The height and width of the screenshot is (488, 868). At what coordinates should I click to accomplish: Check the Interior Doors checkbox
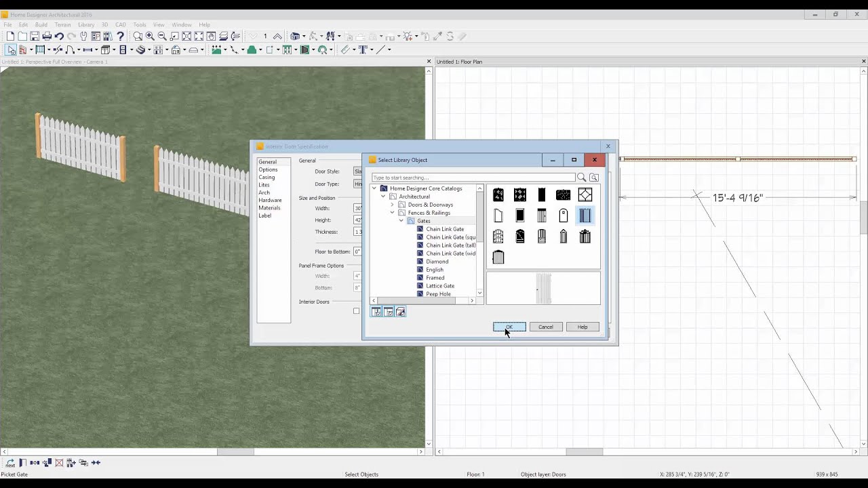pyautogui.click(x=356, y=311)
